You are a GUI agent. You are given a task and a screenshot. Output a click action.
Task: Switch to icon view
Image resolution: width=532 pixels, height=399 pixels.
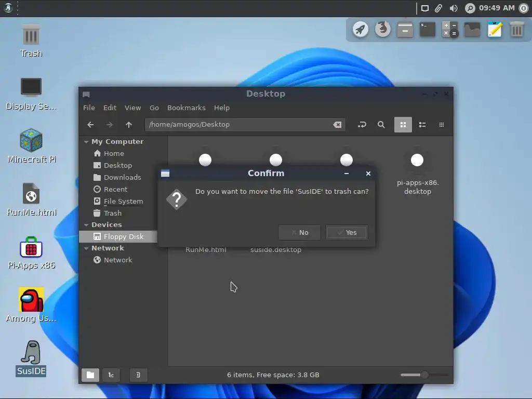(403, 125)
